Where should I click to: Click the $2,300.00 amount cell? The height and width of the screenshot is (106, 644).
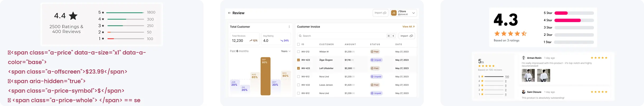(350, 68)
